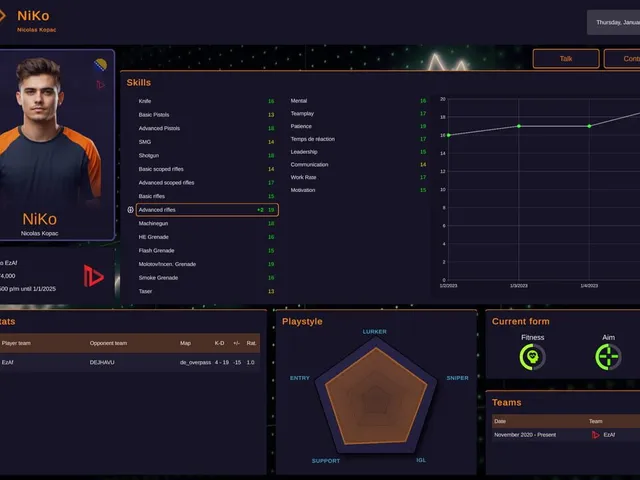Click the date display at top right
The image size is (640, 480).
[x=613, y=22]
